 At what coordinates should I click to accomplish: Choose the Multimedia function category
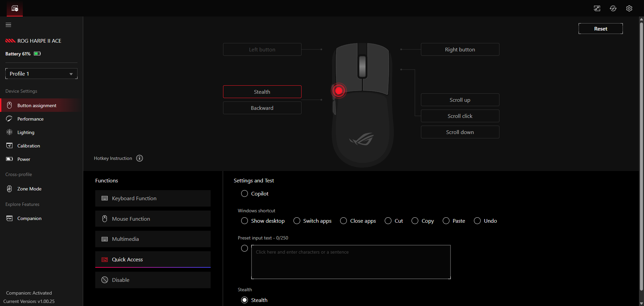point(153,239)
